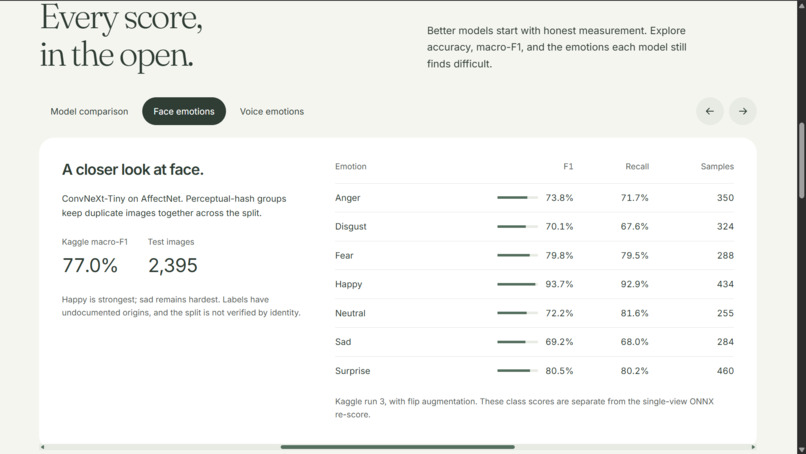Image resolution: width=806 pixels, height=454 pixels.
Task: Click the Sad F1 progress bar
Action: [517, 342]
